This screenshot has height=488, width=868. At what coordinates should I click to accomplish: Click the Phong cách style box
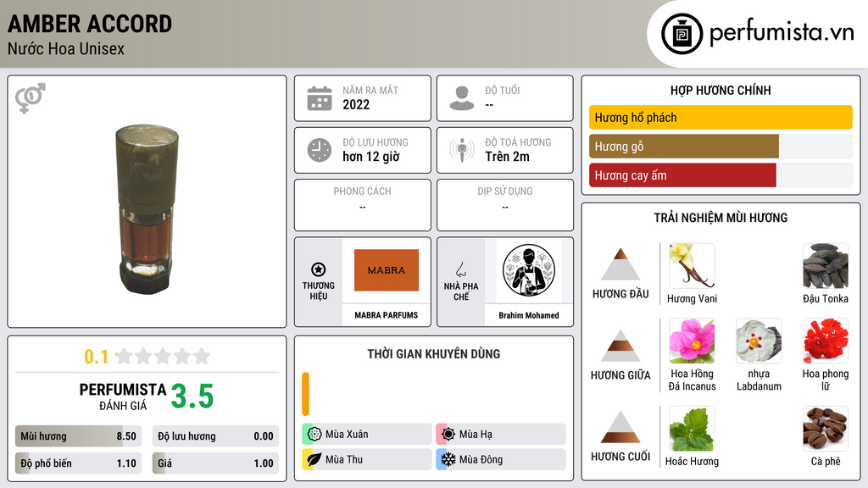click(x=363, y=205)
